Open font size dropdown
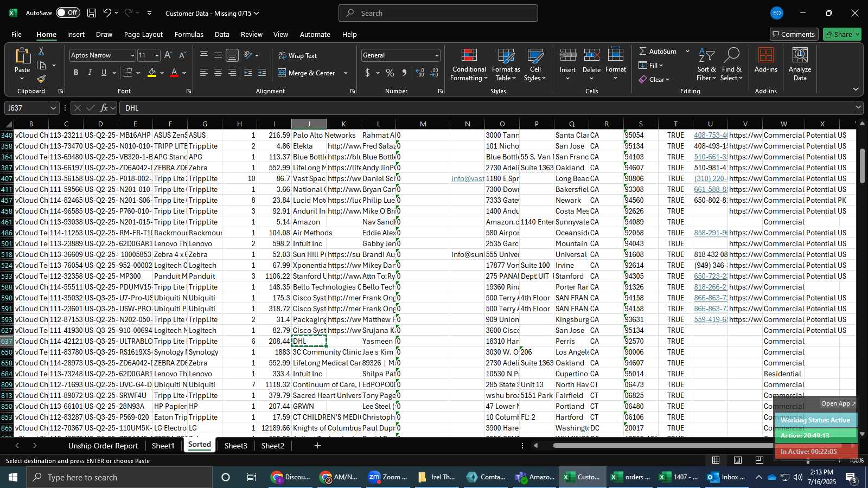868x488 pixels. (157, 55)
